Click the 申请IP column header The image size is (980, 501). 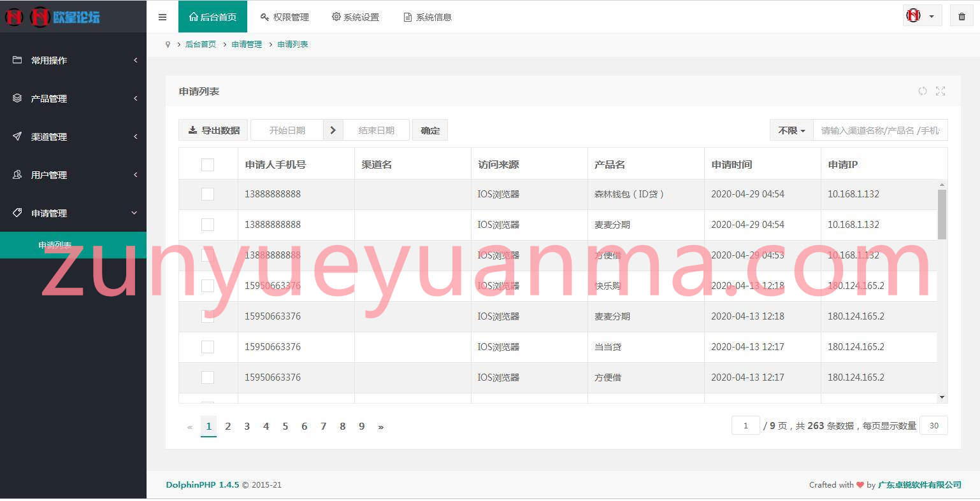point(842,164)
